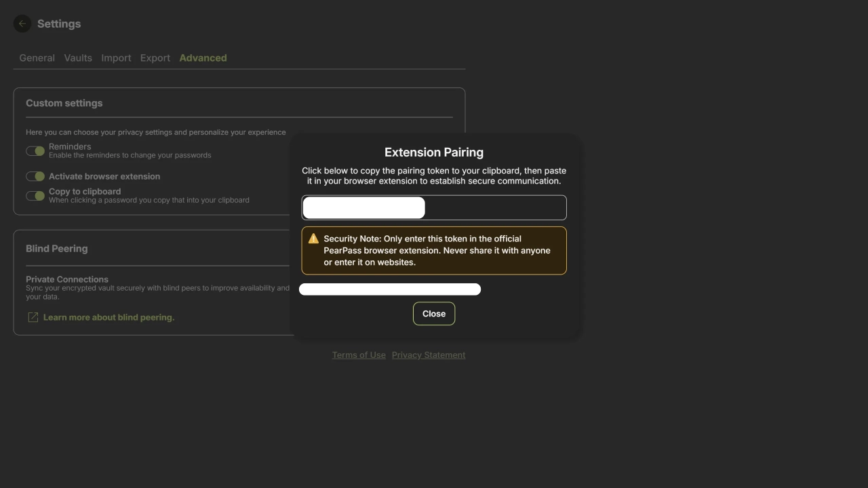868x488 pixels.
Task: Click the Custom settings section heading
Action: coord(64,103)
